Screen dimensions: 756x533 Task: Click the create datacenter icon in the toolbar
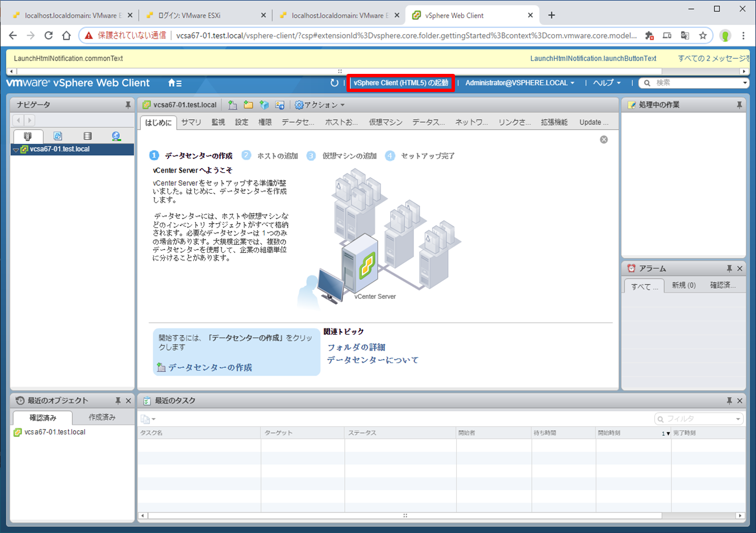click(x=233, y=104)
